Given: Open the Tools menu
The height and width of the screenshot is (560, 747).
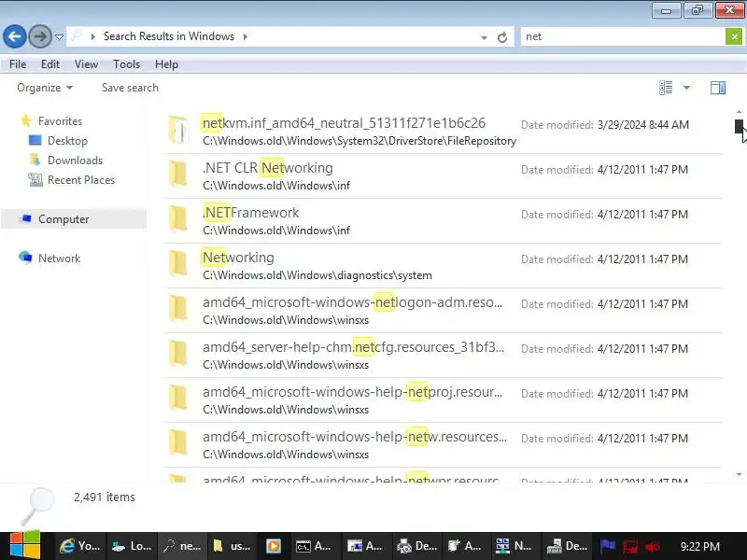Looking at the screenshot, I should coord(126,64).
